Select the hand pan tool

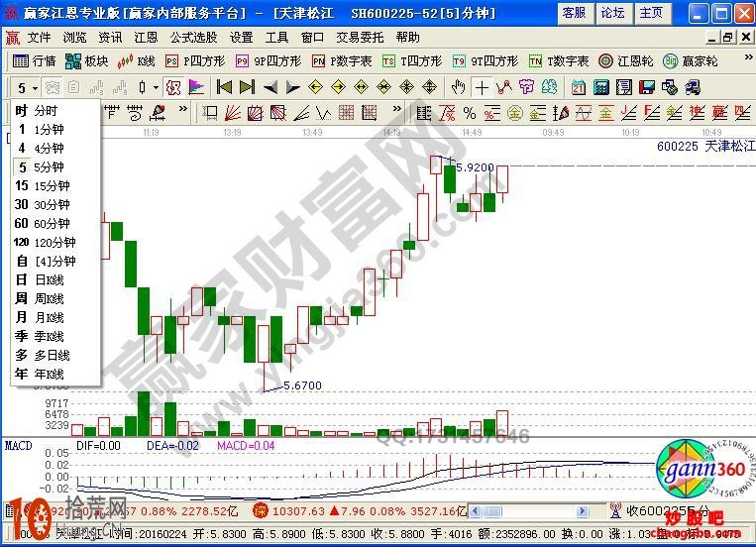click(458, 87)
